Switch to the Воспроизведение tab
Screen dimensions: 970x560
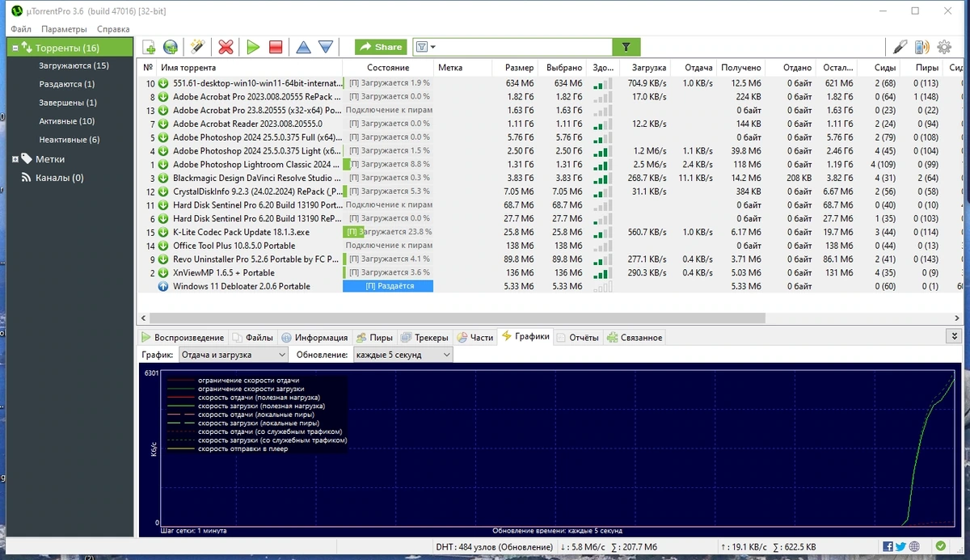tap(182, 337)
